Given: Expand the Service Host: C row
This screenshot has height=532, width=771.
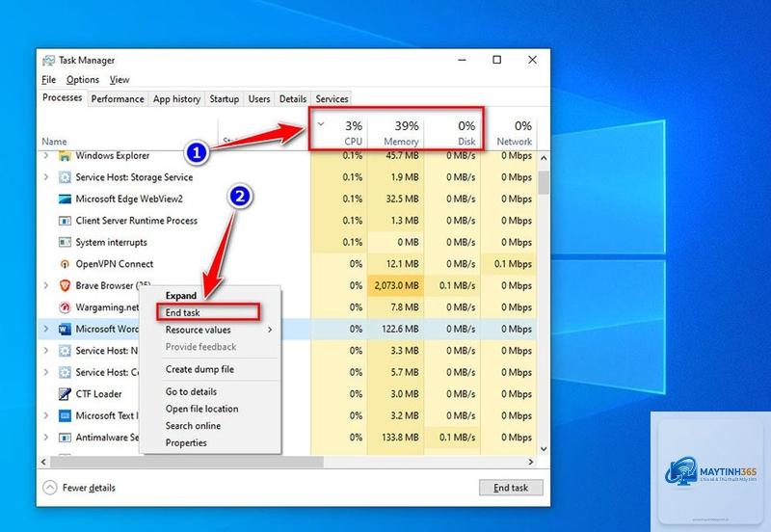Looking at the screenshot, I should click(46, 372).
